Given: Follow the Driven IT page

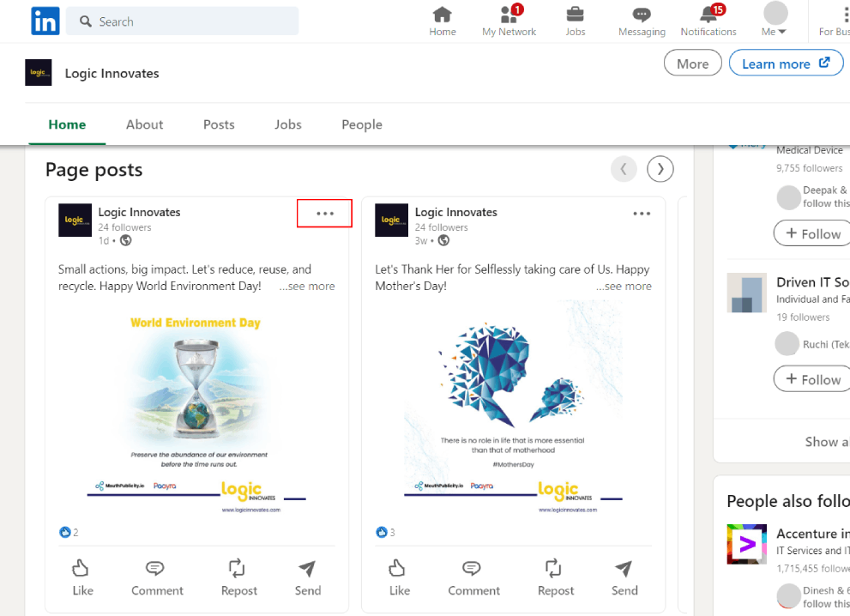Looking at the screenshot, I should [x=812, y=378].
